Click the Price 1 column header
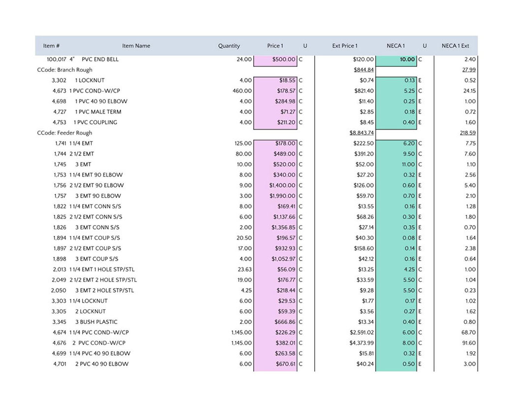532x414 pixels. 275,46
